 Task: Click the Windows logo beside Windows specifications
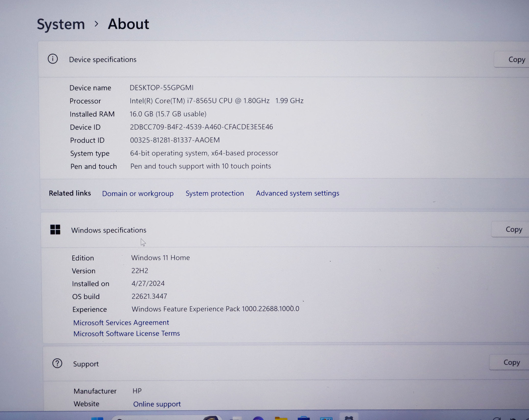[x=55, y=230]
